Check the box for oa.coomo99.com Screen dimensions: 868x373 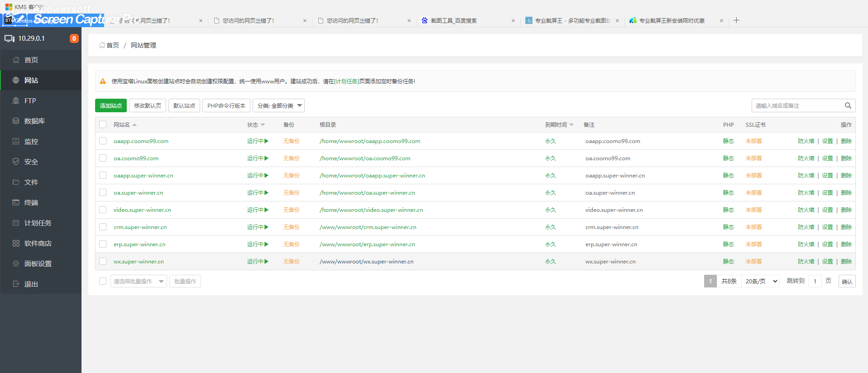(x=103, y=158)
